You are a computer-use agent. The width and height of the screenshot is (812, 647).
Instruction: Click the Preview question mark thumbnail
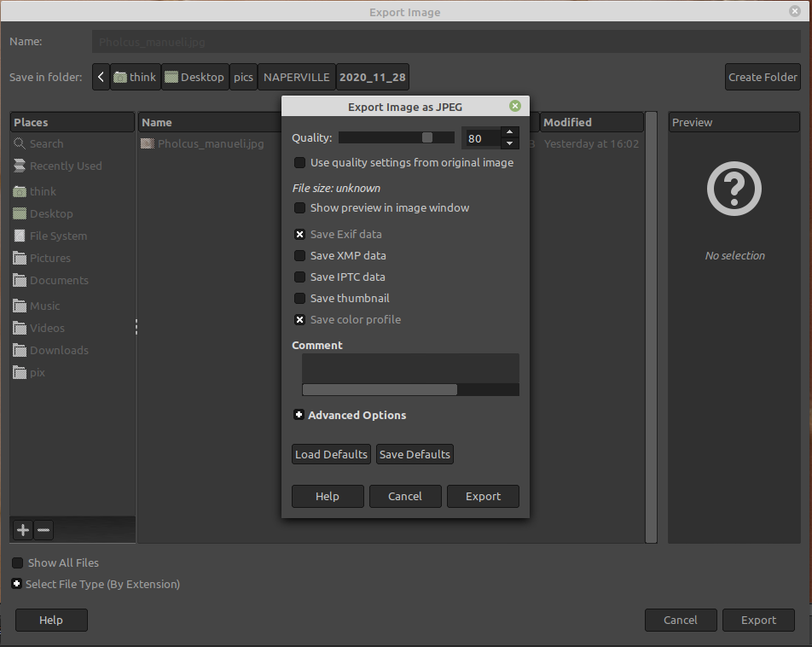734,188
